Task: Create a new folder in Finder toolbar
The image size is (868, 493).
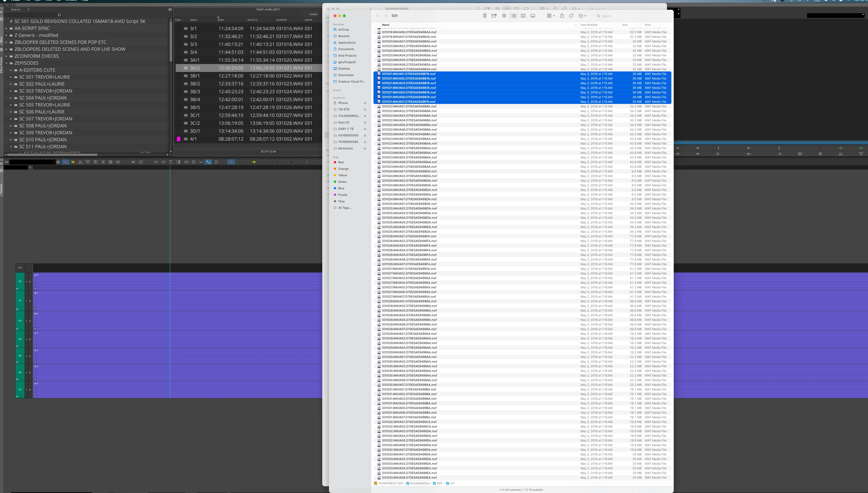Action: [494, 16]
